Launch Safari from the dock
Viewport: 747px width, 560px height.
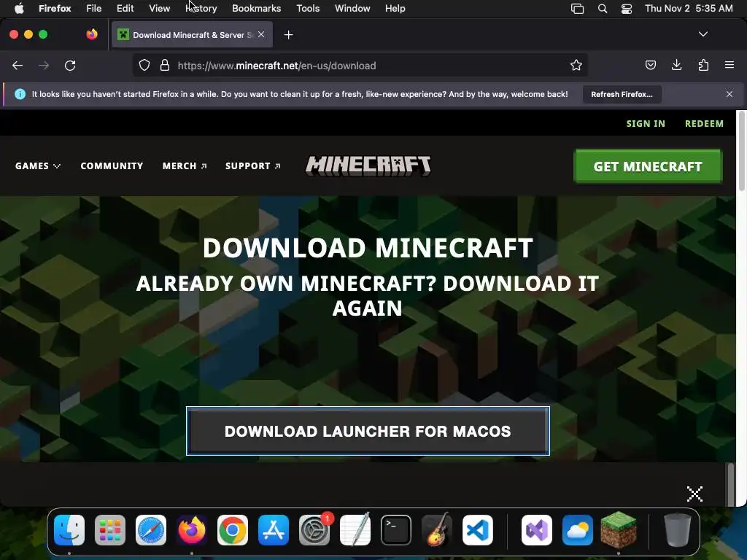(x=151, y=530)
